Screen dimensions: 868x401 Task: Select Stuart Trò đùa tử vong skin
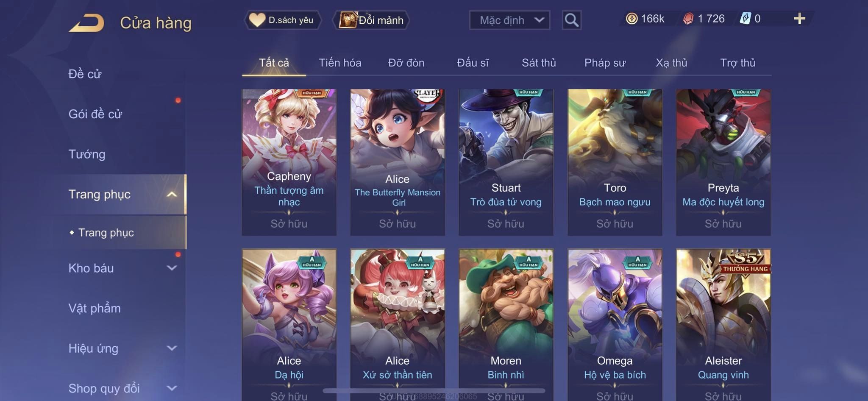(x=506, y=162)
